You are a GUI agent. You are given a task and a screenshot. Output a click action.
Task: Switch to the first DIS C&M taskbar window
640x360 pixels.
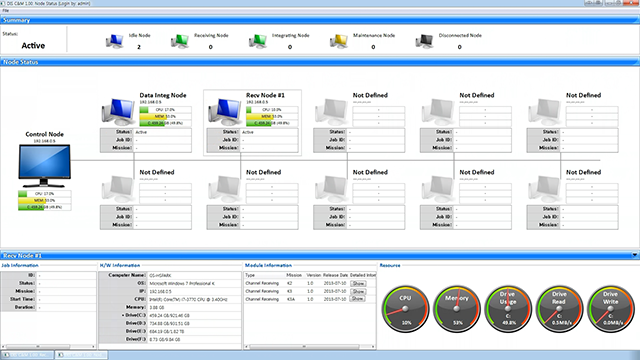coord(27,355)
